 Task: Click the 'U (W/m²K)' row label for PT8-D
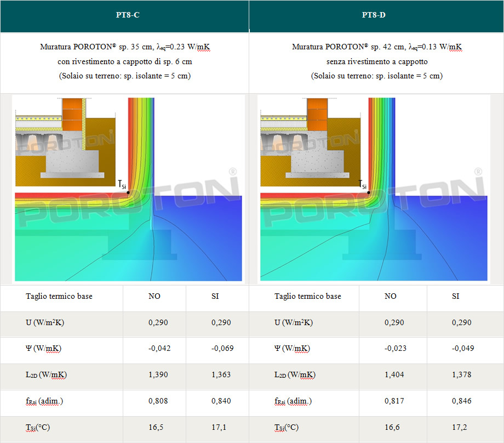[x=294, y=323]
